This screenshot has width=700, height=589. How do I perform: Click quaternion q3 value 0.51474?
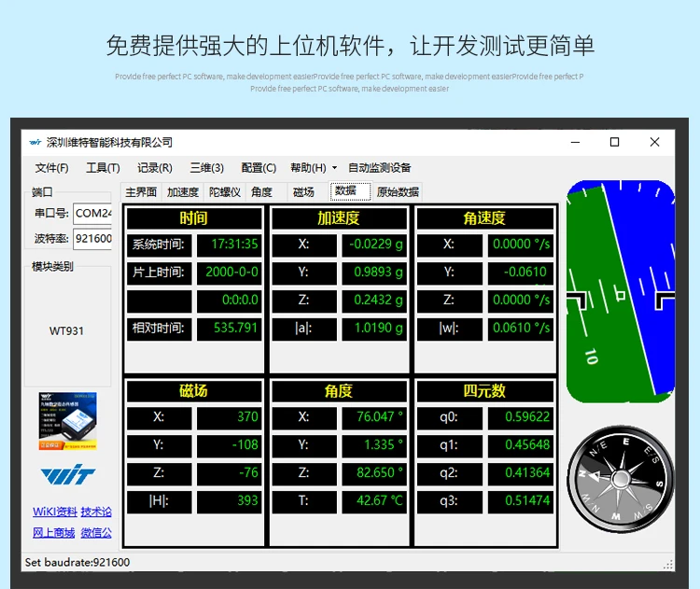click(521, 501)
